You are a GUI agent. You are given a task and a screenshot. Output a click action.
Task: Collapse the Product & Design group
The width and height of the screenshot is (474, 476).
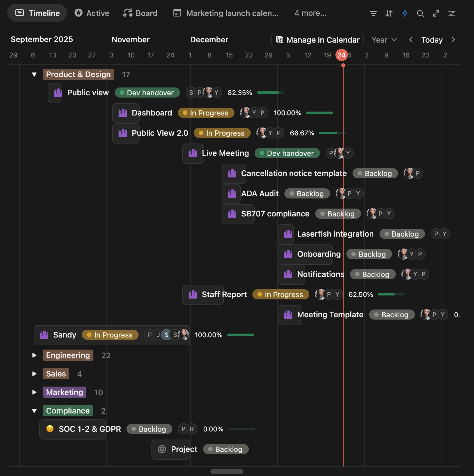pos(34,75)
